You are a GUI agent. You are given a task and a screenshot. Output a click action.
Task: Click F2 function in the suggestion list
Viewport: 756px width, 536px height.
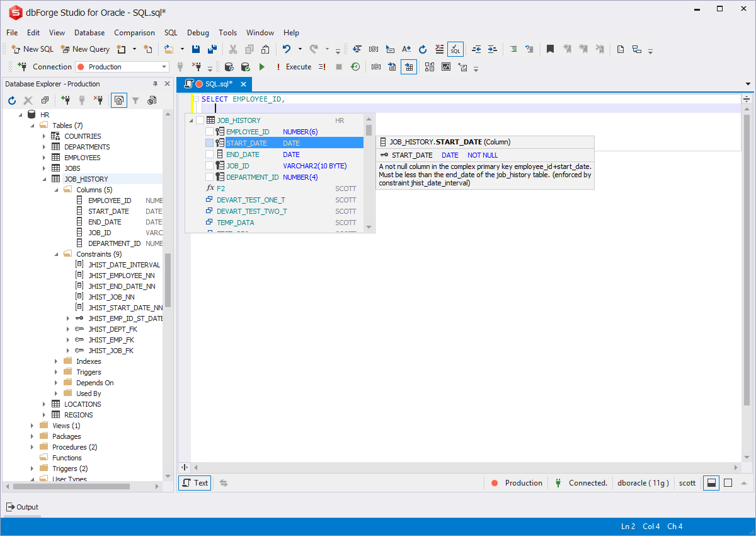coord(220,189)
